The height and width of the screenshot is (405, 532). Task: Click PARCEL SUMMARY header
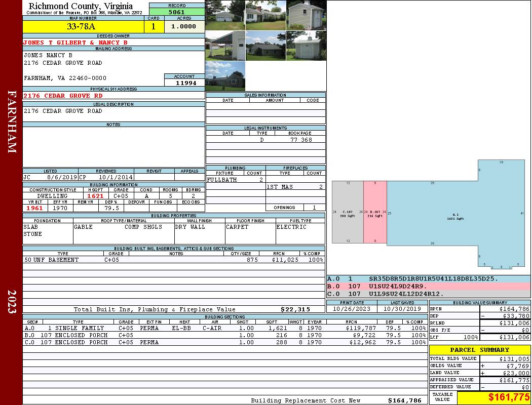(479, 350)
